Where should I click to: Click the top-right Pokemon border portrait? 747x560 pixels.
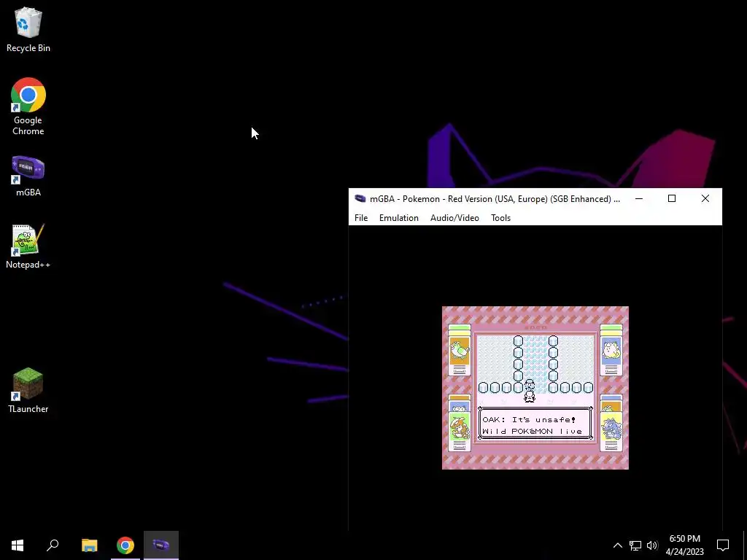tap(611, 350)
